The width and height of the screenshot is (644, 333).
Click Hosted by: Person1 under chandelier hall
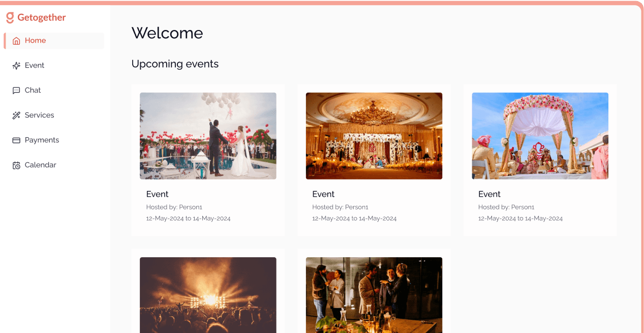(x=340, y=207)
